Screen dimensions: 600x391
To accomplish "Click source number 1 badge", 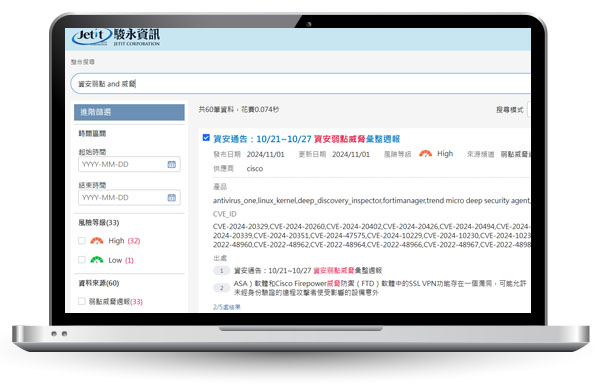I will (221, 271).
